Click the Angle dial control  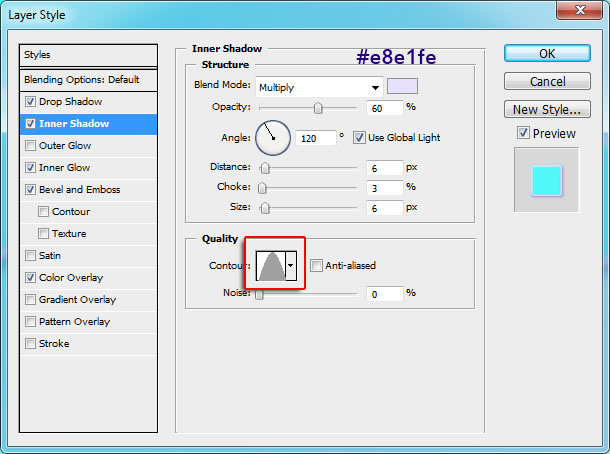click(x=273, y=138)
